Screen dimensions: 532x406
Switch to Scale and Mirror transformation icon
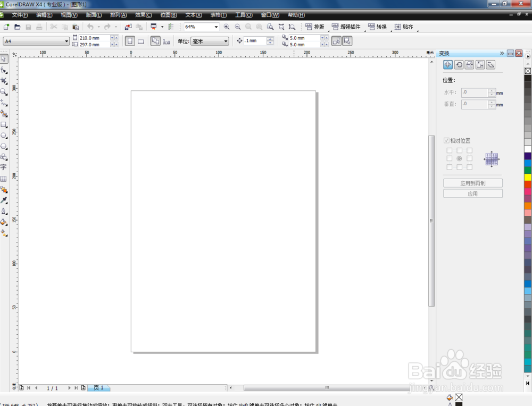coord(469,65)
